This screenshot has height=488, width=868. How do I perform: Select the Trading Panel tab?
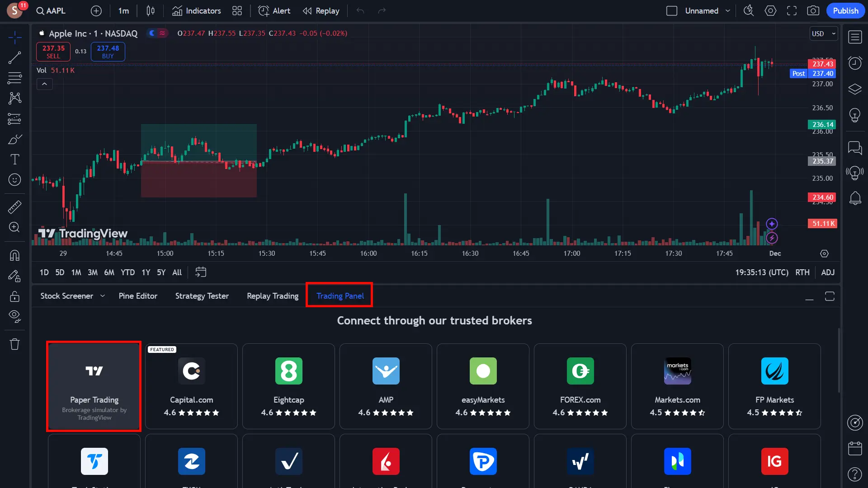340,296
